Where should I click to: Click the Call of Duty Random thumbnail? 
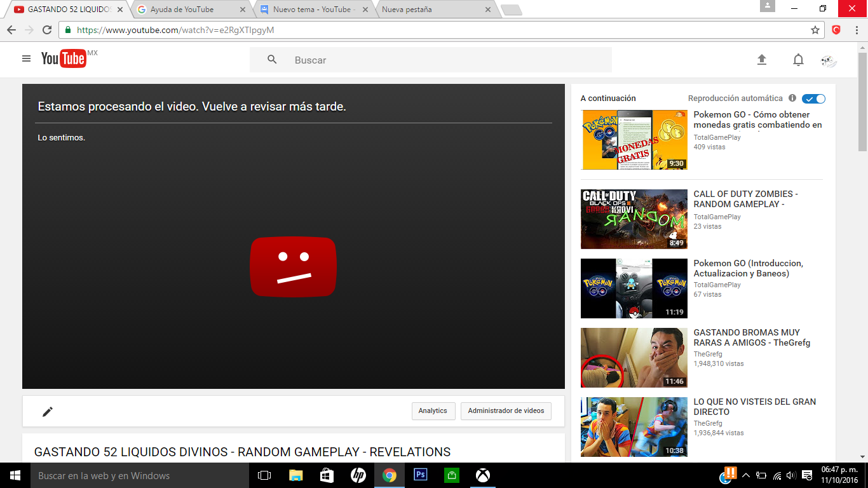(x=634, y=219)
